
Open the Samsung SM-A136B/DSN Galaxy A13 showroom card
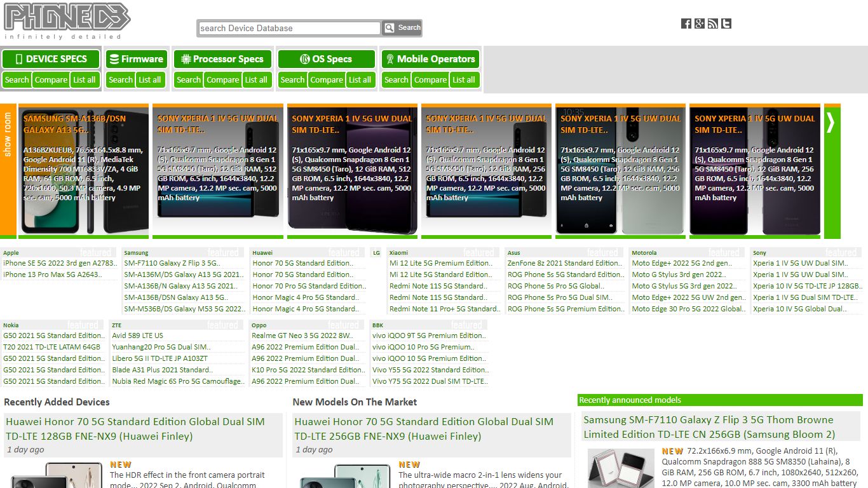pos(83,172)
